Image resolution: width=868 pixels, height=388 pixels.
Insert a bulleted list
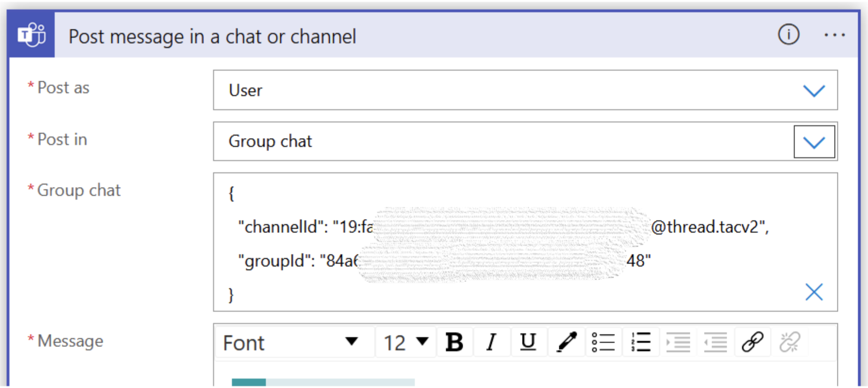coord(603,342)
